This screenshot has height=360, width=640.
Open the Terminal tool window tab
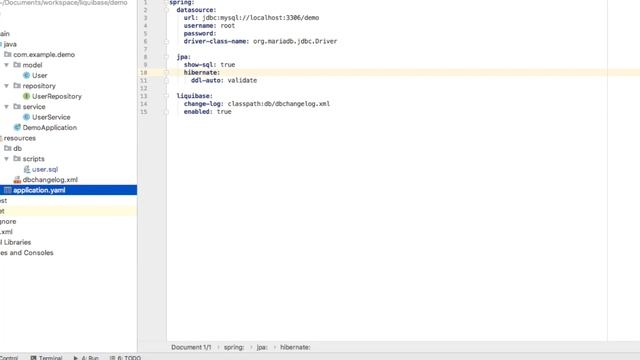46,358
